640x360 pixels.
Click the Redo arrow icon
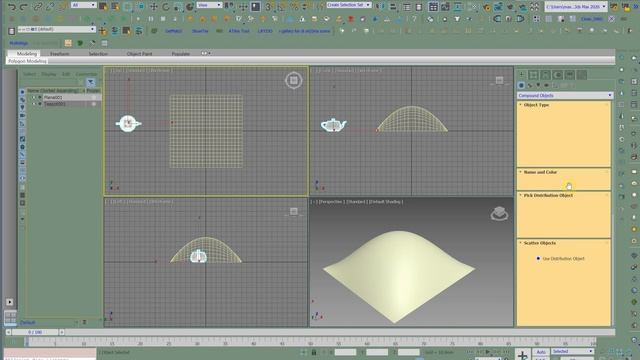click(x=24, y=7)
